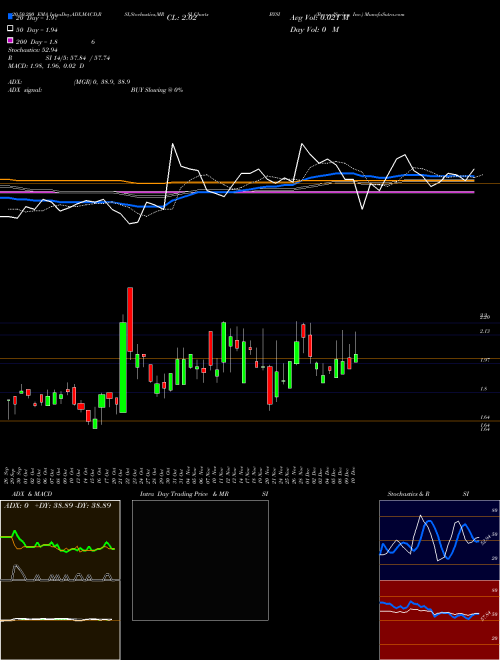Click the magenta 200 Day line on upper chart
Viewport: 500px width, 660px height.
coord(295,192)
